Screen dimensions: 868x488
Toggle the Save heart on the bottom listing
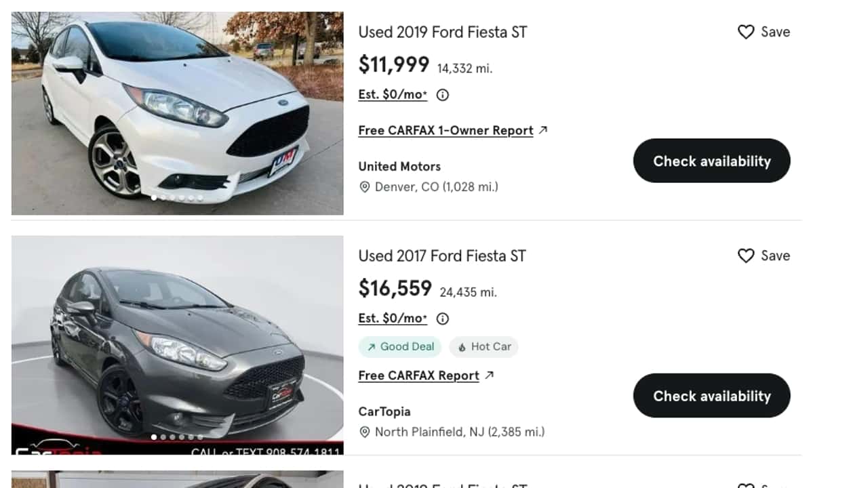[745, 485]
